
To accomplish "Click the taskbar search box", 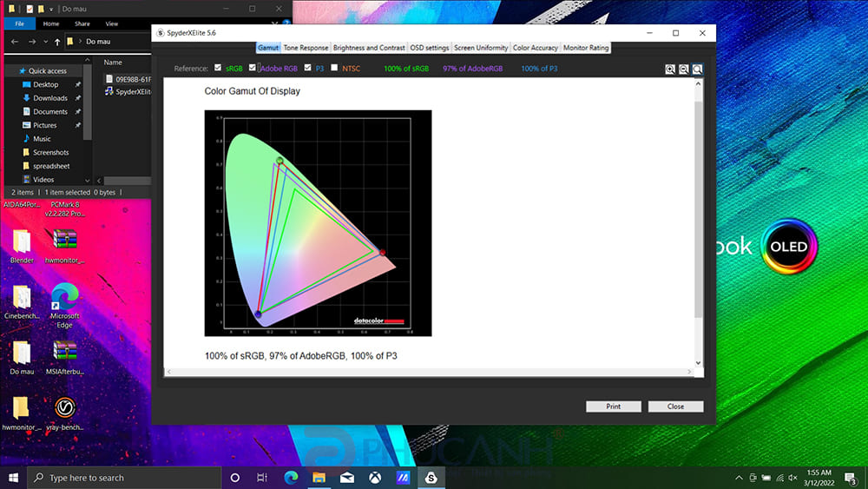I will [124, 478].
